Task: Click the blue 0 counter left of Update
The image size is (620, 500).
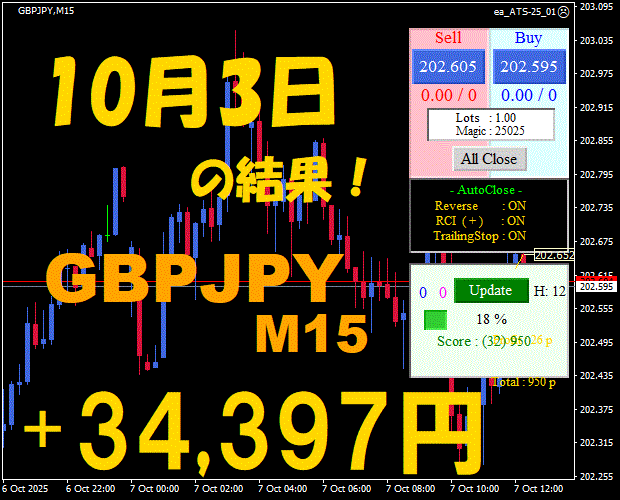Action: point(423,292)
